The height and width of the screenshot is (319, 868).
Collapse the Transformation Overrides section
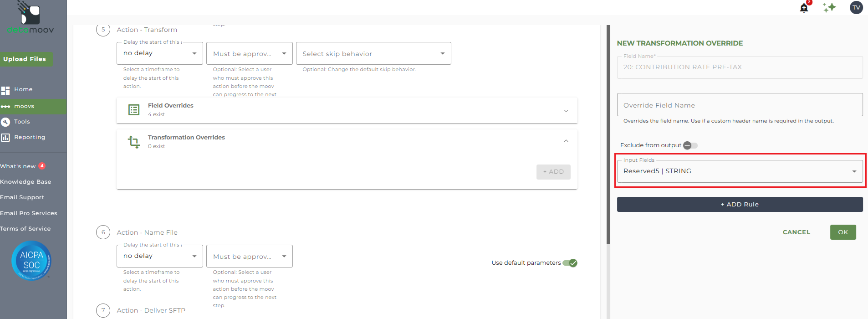pos(566,141)
